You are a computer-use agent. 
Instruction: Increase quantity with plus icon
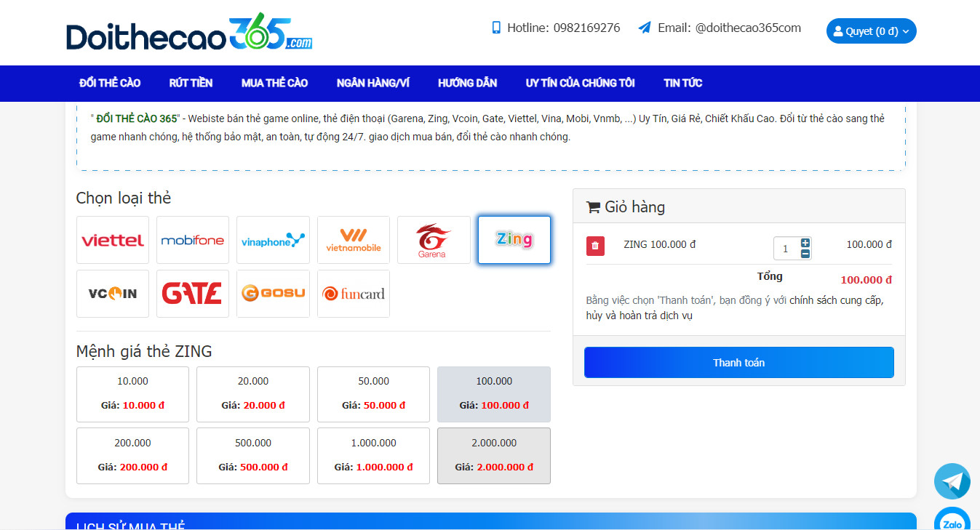pos(805,243)
